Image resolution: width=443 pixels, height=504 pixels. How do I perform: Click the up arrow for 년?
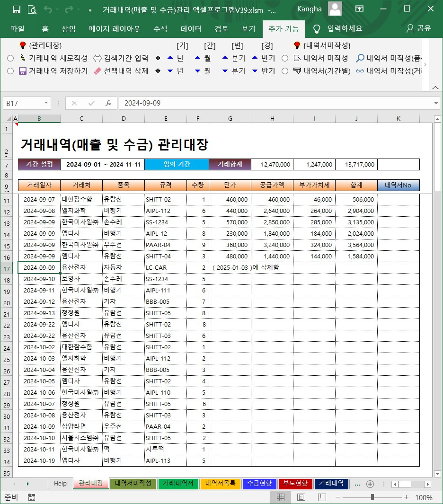[170, 58]
